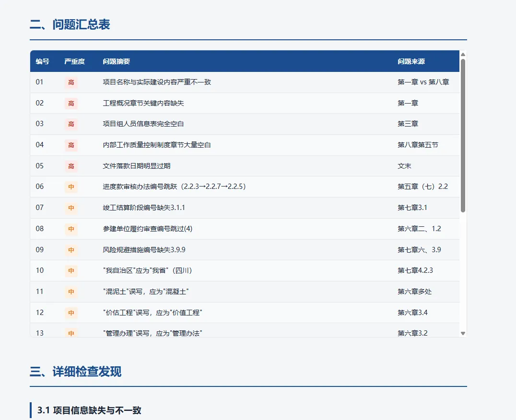Click the 编号 column header
The image size is (516, 420).
point(43,61)
